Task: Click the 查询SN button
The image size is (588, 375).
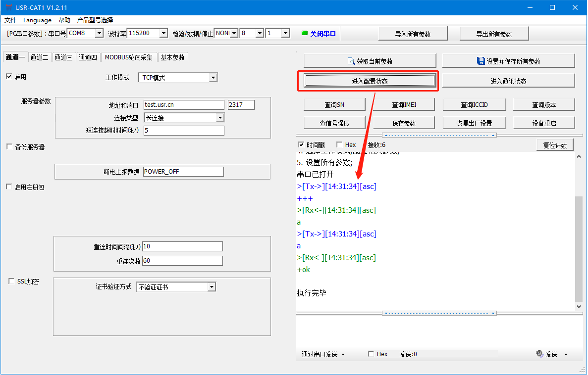Action: pyautogui.click(x=334, y=104)
